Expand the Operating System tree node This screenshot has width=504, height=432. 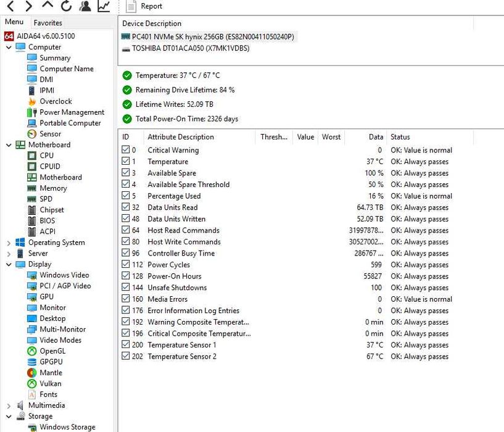coord(9,243)
